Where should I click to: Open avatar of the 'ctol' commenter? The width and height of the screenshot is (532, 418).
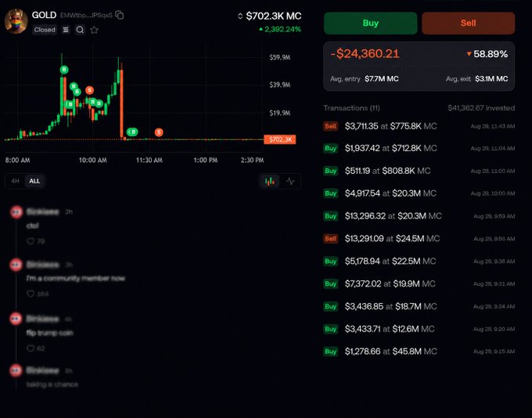pos(16,212)
